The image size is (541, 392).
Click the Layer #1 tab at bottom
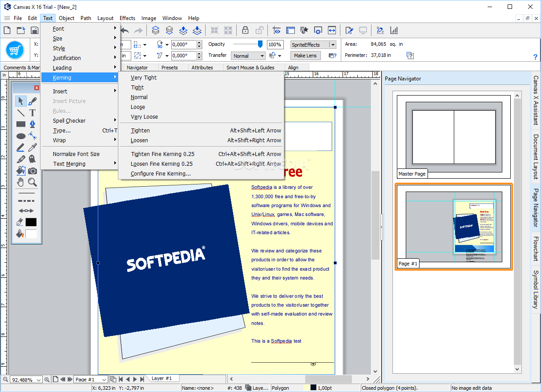(x=161, y=378)
